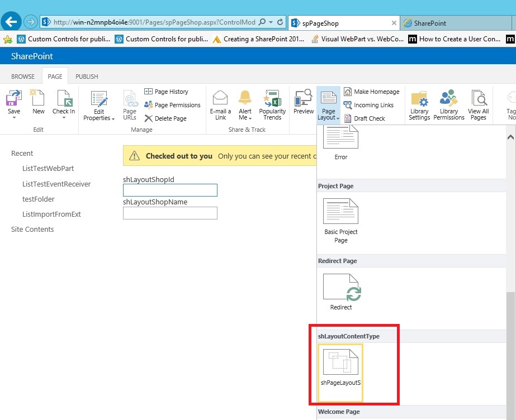516x420 pixels.
Task: Close the spPageShop browser tab
Action: [394, 23]
